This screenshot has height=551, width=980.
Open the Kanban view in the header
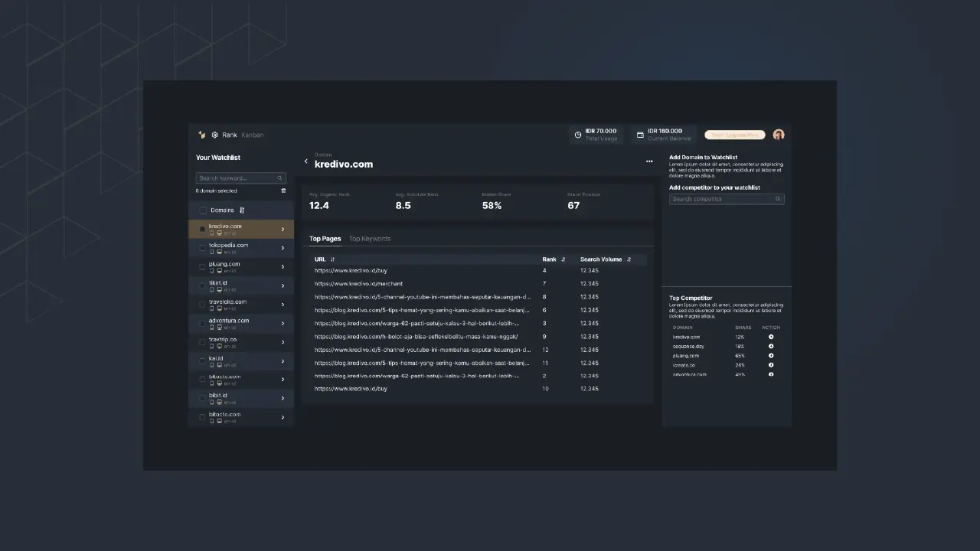click(252, 135)
